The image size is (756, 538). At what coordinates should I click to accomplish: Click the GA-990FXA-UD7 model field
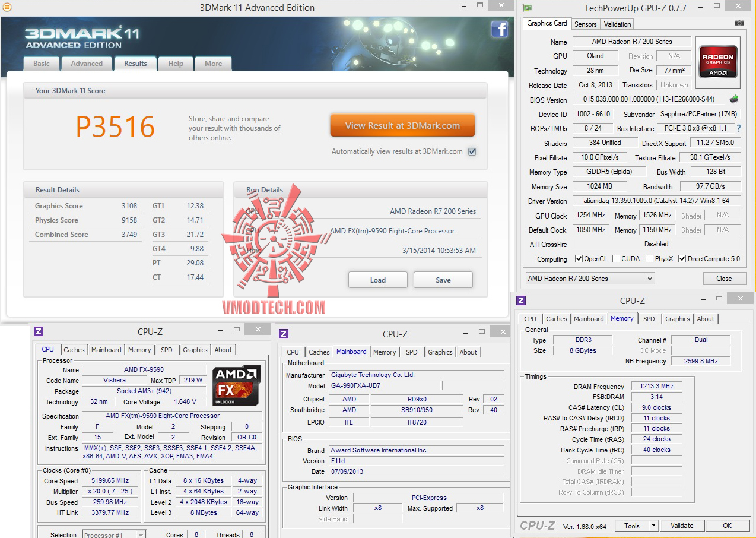click(x=385, y=385)
